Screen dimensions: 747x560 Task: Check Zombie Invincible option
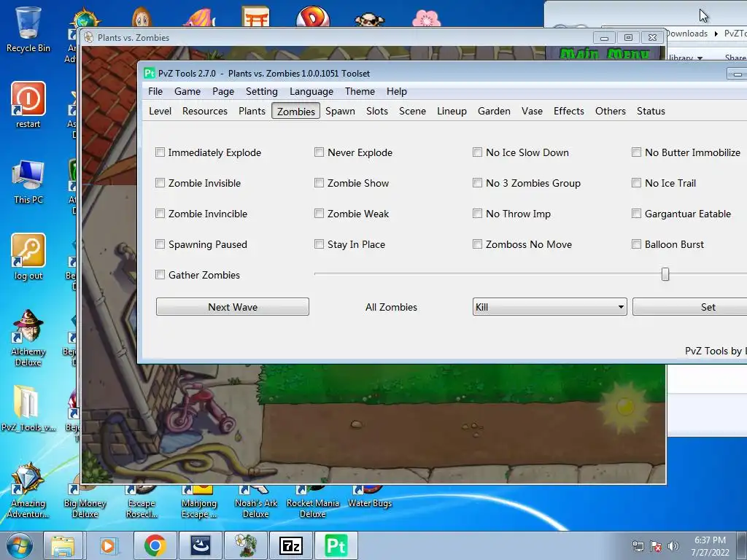(160, 214)
